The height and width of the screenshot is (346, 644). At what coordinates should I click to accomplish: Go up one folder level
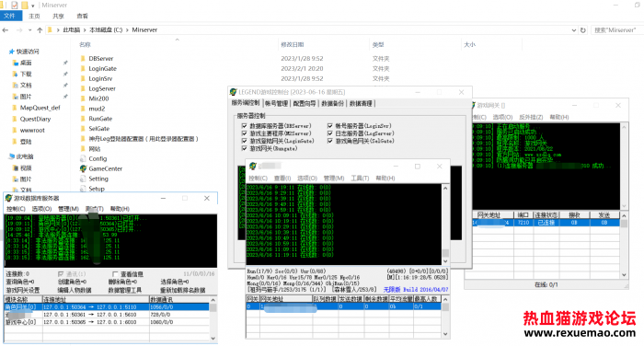pyautogui.click(x=40, y=30)
